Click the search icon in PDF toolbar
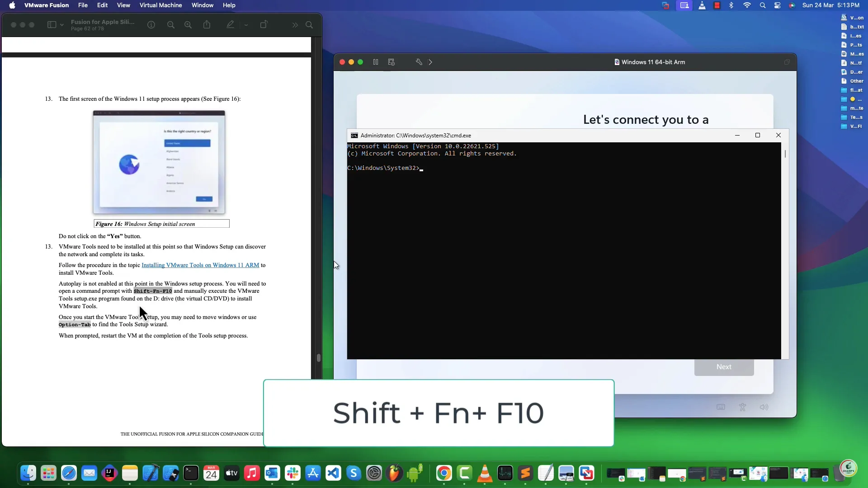The image size is (868, 488). 309,24
